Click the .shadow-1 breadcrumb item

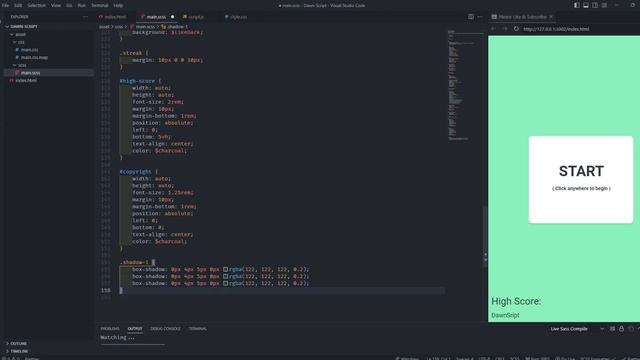(x=175, y=27)
